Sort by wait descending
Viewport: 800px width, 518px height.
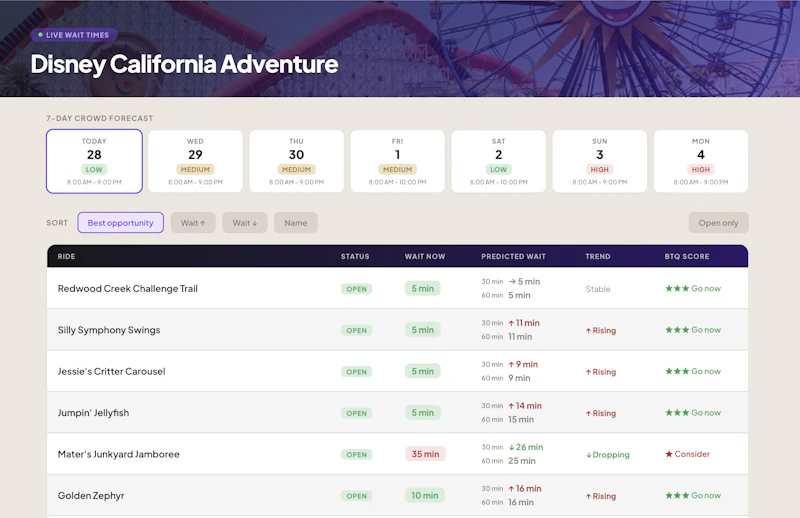[x=245, y=223]
